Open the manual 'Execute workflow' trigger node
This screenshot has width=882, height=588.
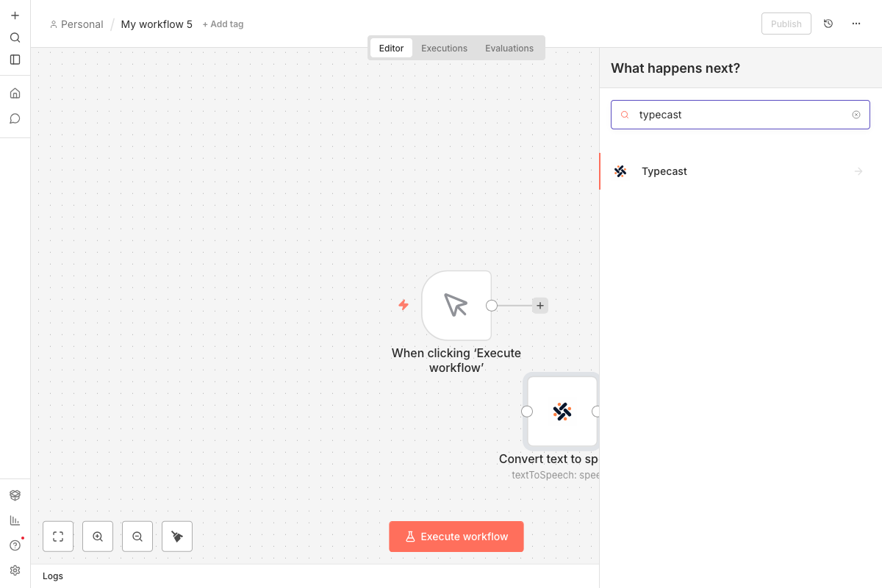point(456,305)
